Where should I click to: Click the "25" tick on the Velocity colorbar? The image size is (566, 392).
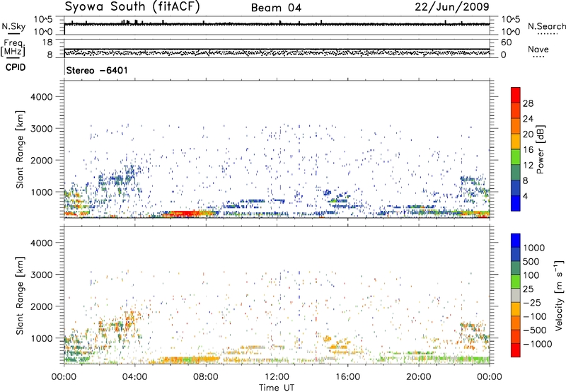pyautogui.click(x=527, y=289)
